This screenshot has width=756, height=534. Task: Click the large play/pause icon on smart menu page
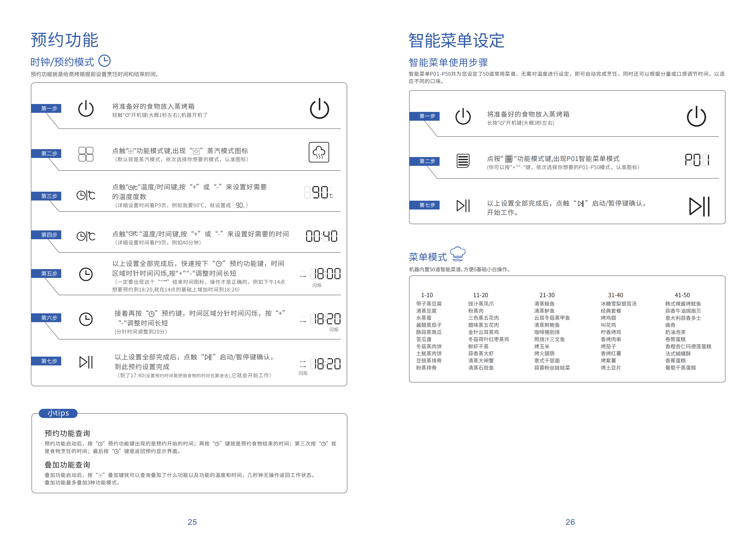[699, 207]
